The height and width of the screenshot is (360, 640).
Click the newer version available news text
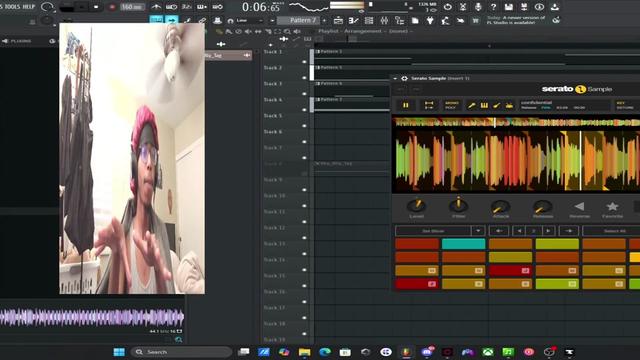pos(516,20)
